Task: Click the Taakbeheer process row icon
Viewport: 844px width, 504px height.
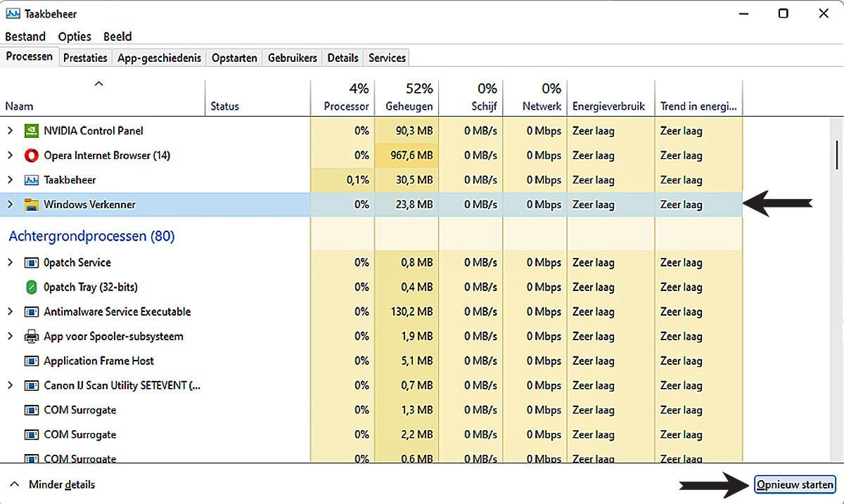Action: [31, 180]
